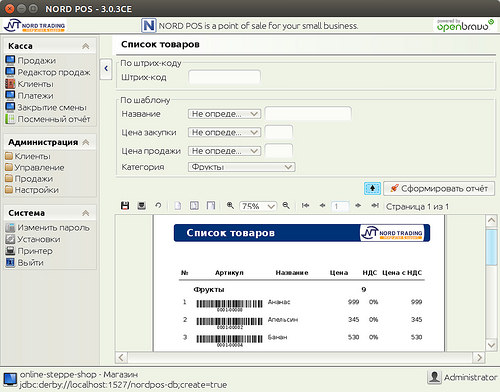
Task: Go to the next report page
Action: tap(358, 206)
